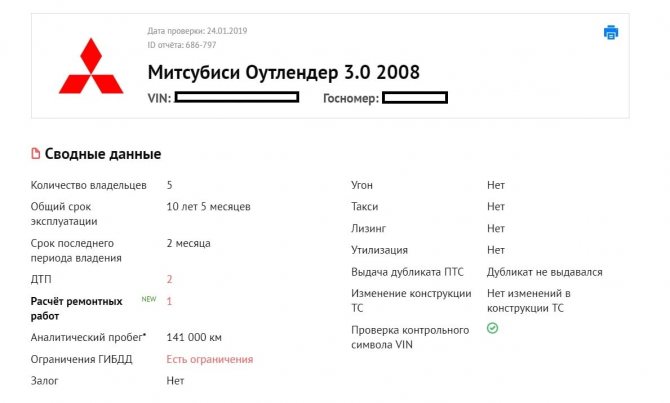Click the Проверка контрольного символа VIN label
Image resolution: width=670 pixels, height=403 pixels.
pyautogui.click(x=410, y=337)
